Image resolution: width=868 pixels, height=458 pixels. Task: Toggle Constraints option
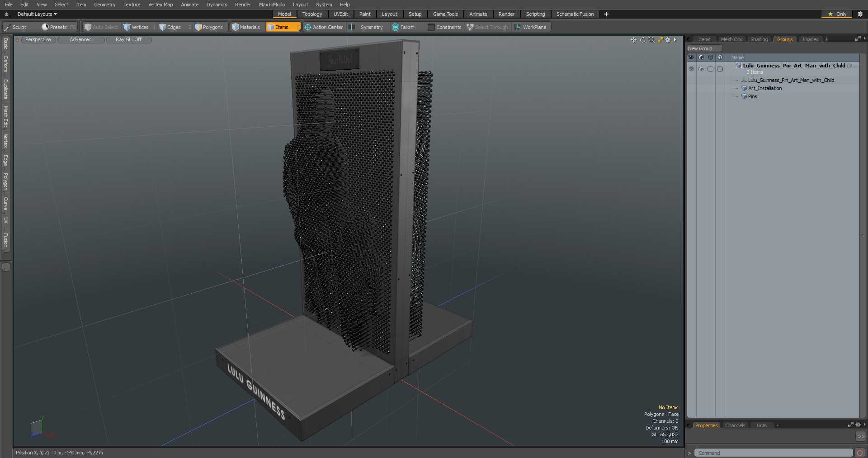tap(444, 27)
